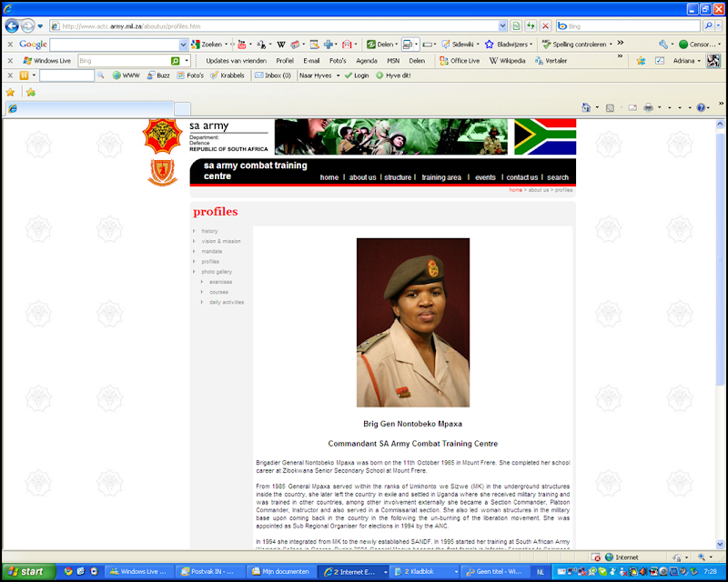Open training area in site navigation
This screenshot has width=728, height=582.
(x=441, y=177)
